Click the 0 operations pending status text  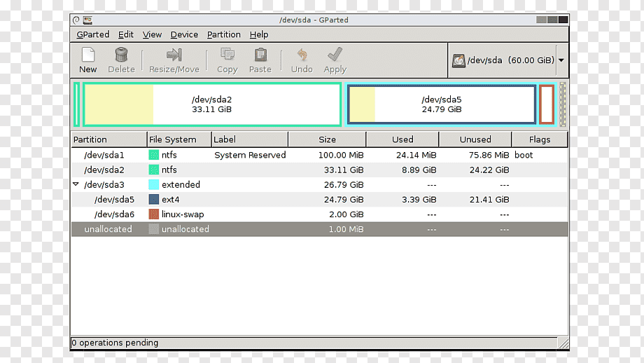click(x=115, y=343)
